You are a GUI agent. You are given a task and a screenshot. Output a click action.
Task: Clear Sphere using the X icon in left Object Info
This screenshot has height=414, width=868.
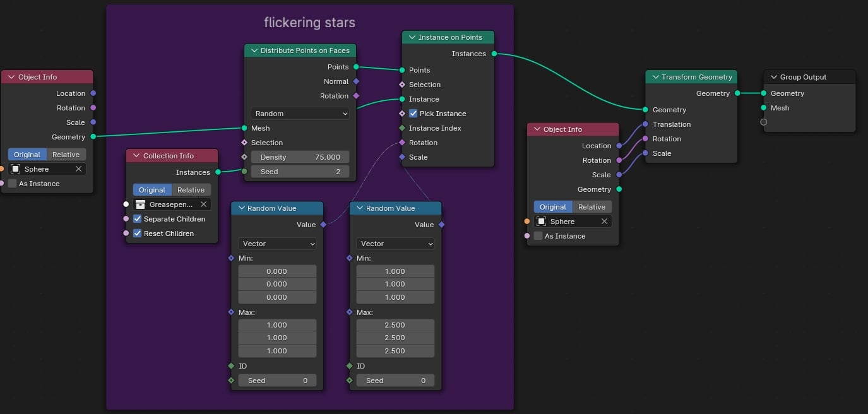point(79,169)
